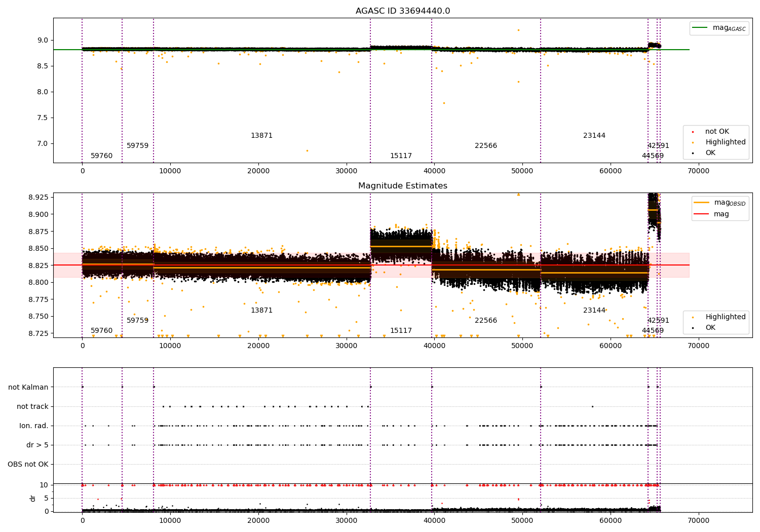Click the "50000" x-tick under the bottom plot
Viewport: 760px width, 532px height.
click(x=522, y=521)
